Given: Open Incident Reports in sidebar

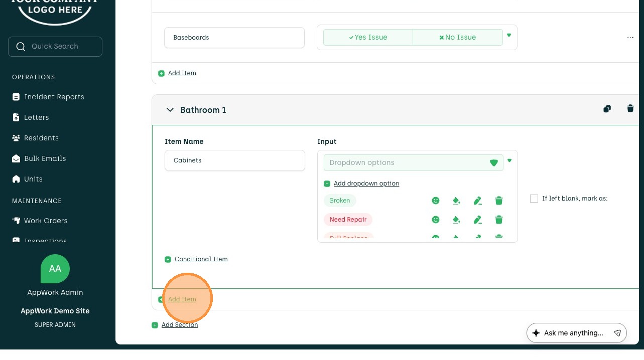Looking at the screenshot, I should pos(54,97).
